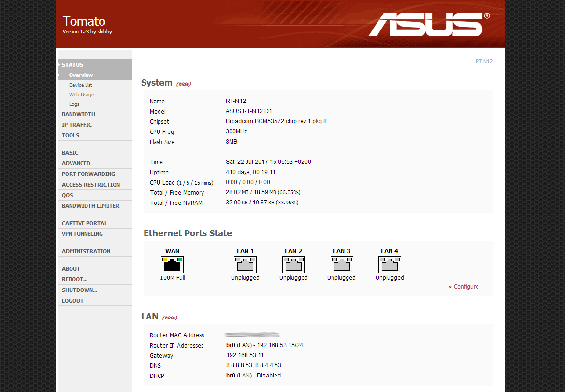Click the Gateway value 192.168.53.11
This screenshot has height=392, width=565.
click(245, 355)
